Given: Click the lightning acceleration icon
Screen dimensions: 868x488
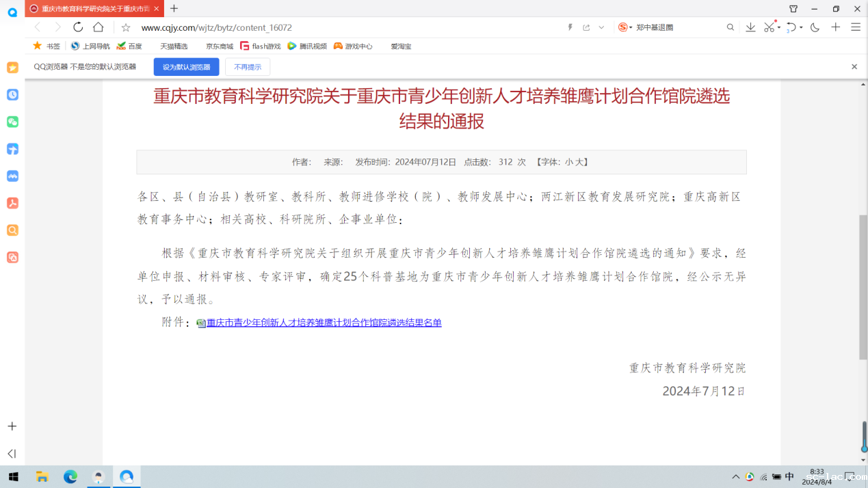Looking at the screenshot, I should tap(570, 28).
